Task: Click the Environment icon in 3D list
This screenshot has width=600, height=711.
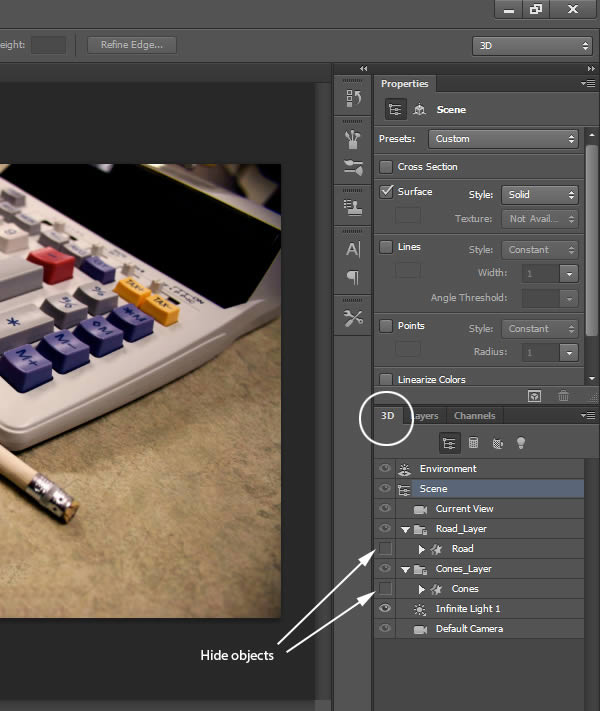Action: pos(405,469)
